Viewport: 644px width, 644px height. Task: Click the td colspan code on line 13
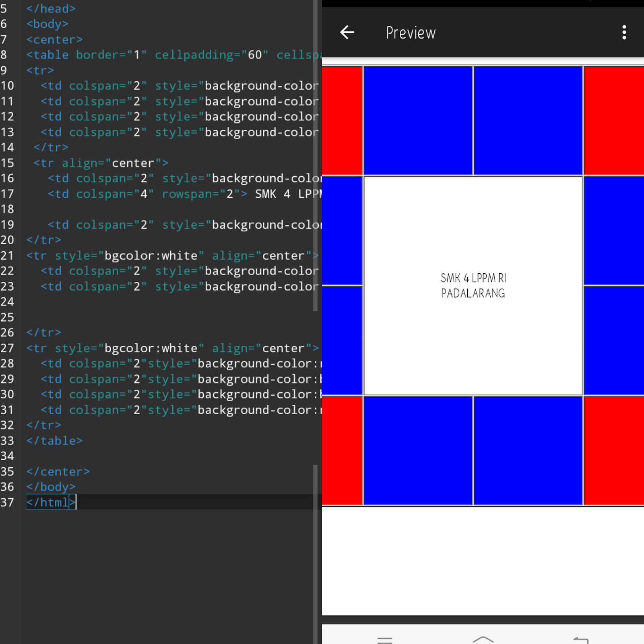[180, 132]
